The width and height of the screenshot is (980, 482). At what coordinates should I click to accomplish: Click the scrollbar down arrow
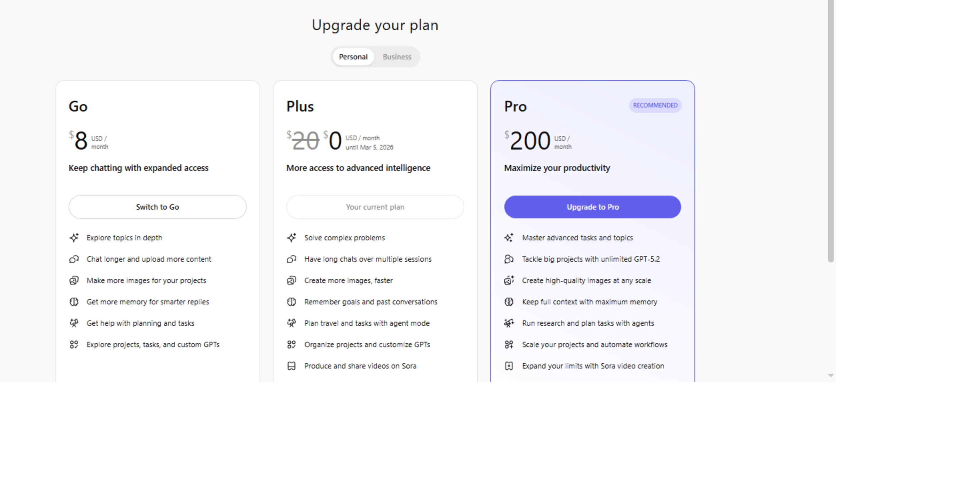[831, 376]
